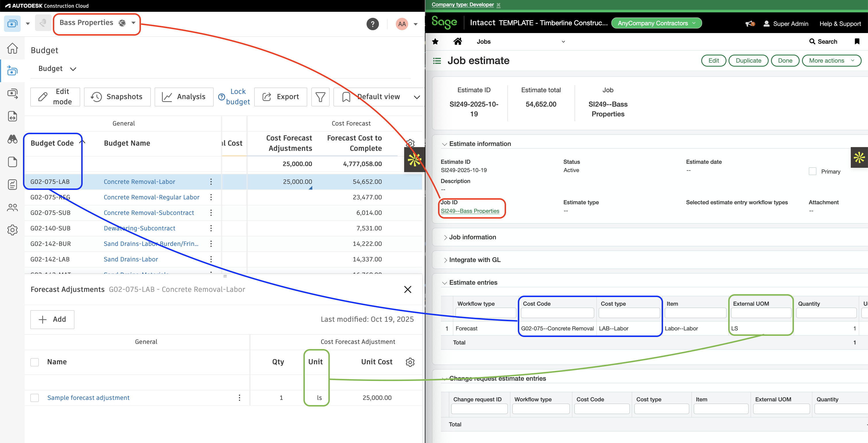868x443 pixels.
Task: Toggle the Primary checkbox in estimate information
Action: pyautogui.click(x=812, y=171)
